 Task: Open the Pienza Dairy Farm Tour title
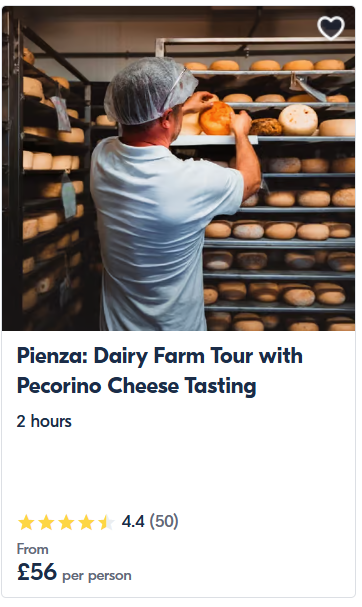tap(160, 370)
